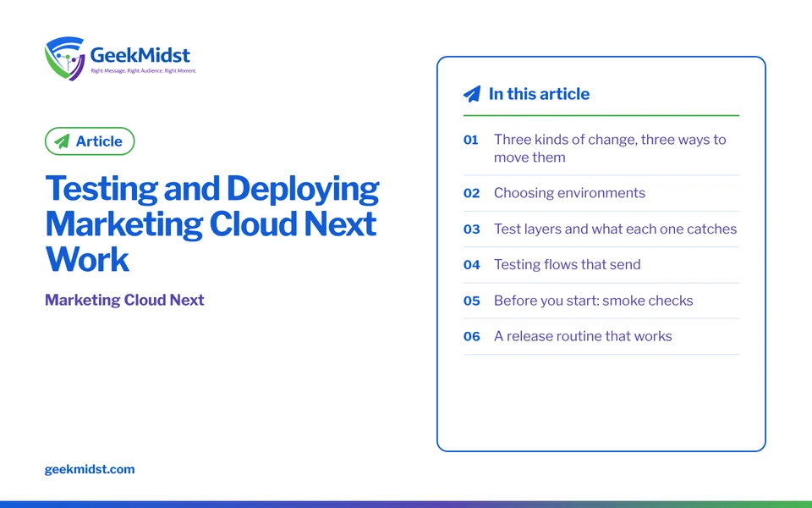Image resolution: width=812 pixels, height=508 pixels.
Task: Click the title Testing and Deploying Marketing Cloud Next Work
Action: pyautogui.click(x=211, y=224)
